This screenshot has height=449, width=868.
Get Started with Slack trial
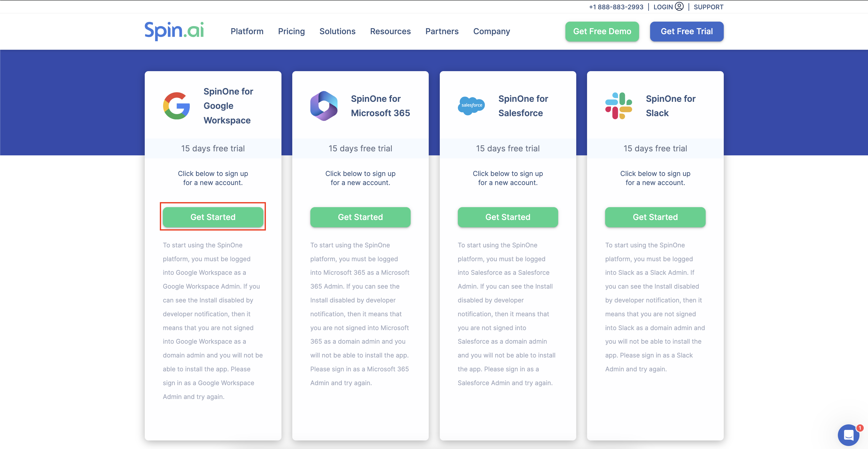[x=655, y=217]
